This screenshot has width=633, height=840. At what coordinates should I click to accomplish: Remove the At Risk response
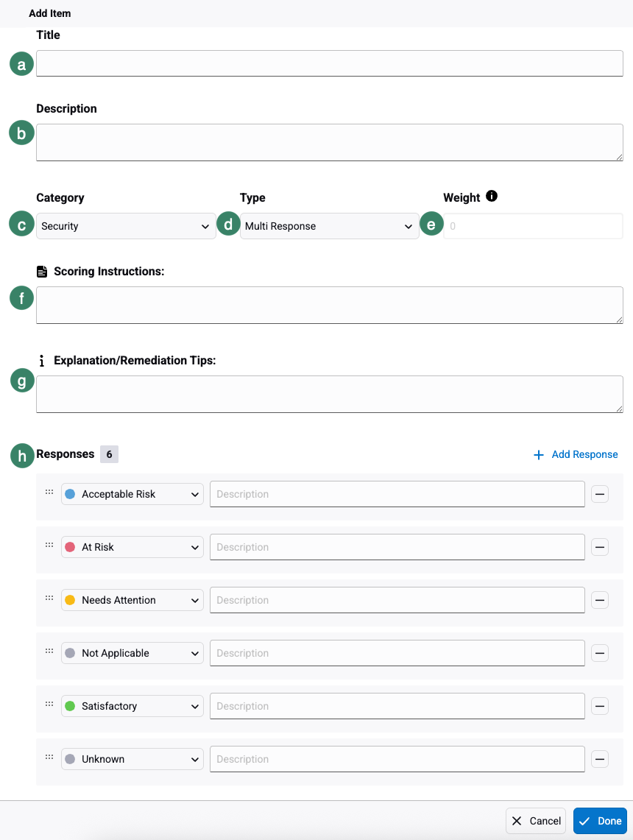click(600, 547)
